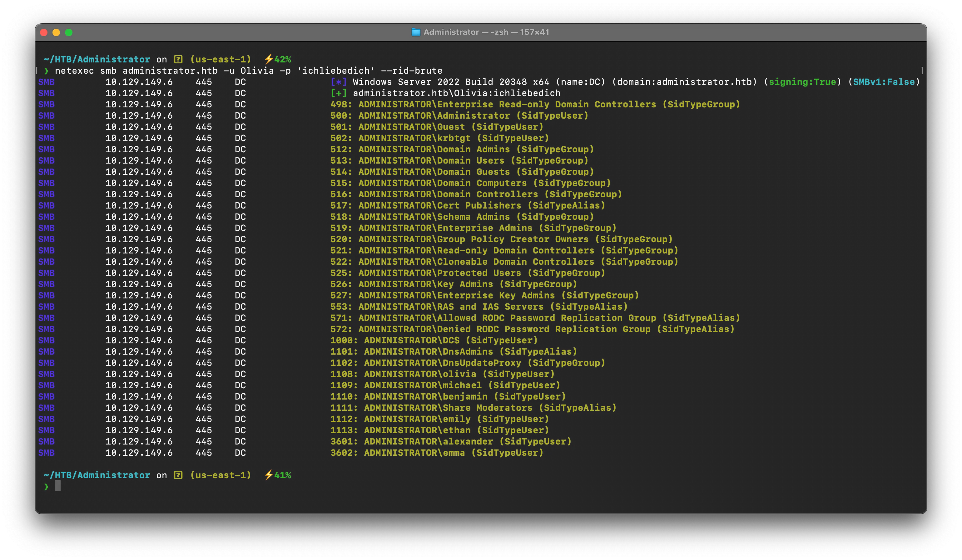Click the '[+]' marker on Olivia login line
Image resolution: width=962 pixels, height=560 pixels.
pos(339,93)
